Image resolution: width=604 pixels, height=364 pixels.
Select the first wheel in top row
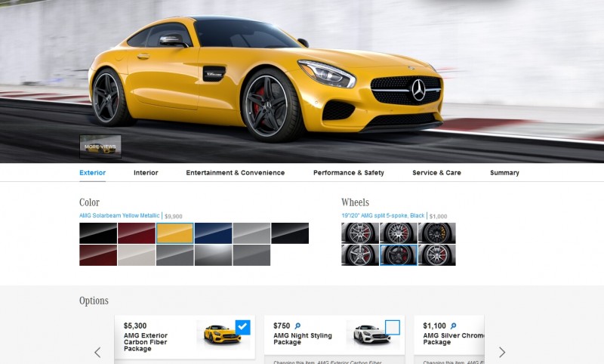[360, 233]
